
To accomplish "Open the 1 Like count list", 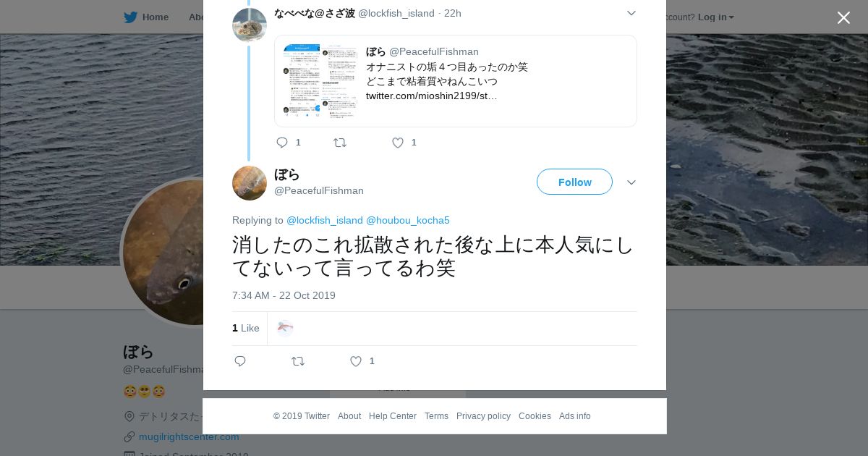I will tap(246, 328).
